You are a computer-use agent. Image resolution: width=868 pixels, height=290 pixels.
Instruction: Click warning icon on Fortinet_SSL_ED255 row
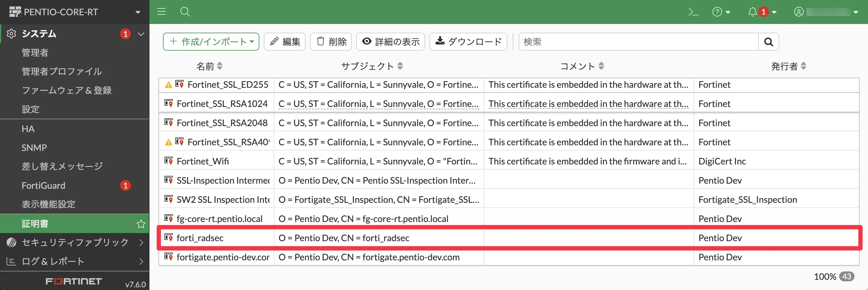click(168, 85)
